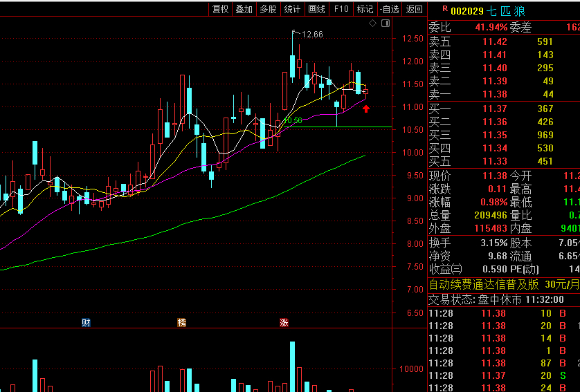Click -自选 to remove from watchlist
Viewport: 580px width, 392px height.
pos(390,9)
